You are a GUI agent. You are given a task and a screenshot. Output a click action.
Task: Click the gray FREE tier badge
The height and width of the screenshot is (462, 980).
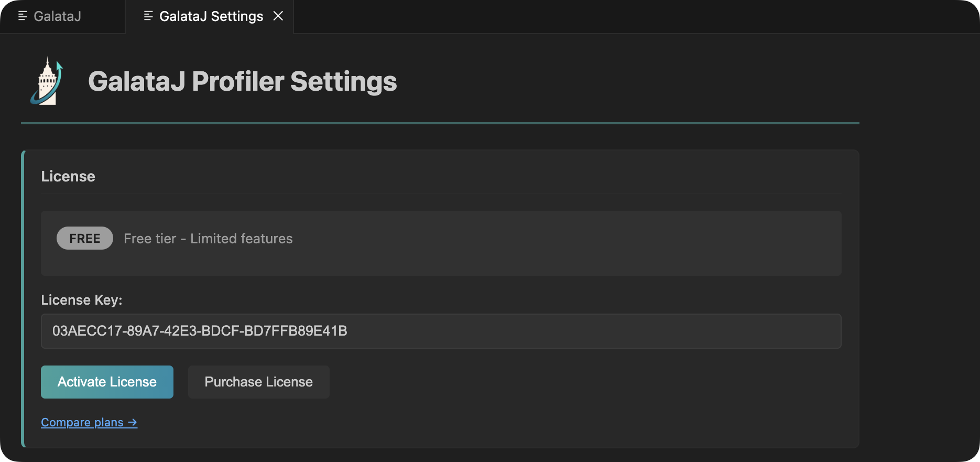85,239
